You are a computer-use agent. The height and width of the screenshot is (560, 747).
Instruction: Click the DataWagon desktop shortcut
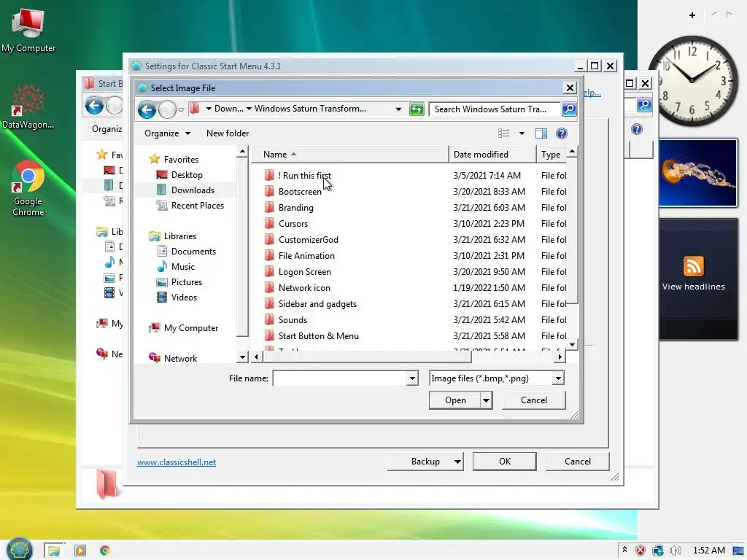click(28, 107)
